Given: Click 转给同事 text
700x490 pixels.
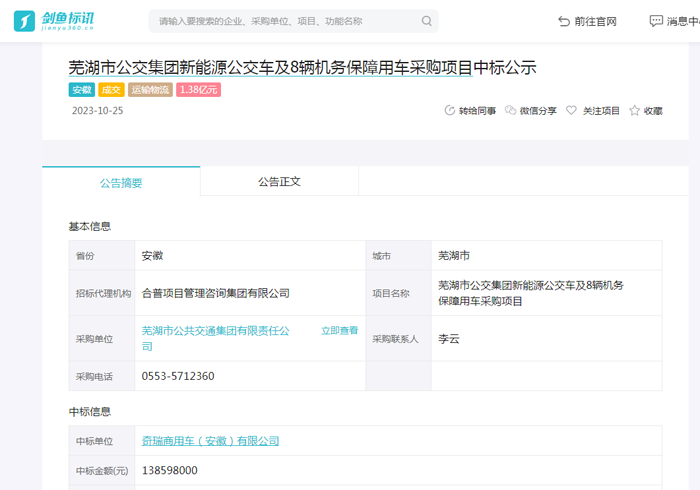Looking at the screenshot, I should (x=477, y=111).
